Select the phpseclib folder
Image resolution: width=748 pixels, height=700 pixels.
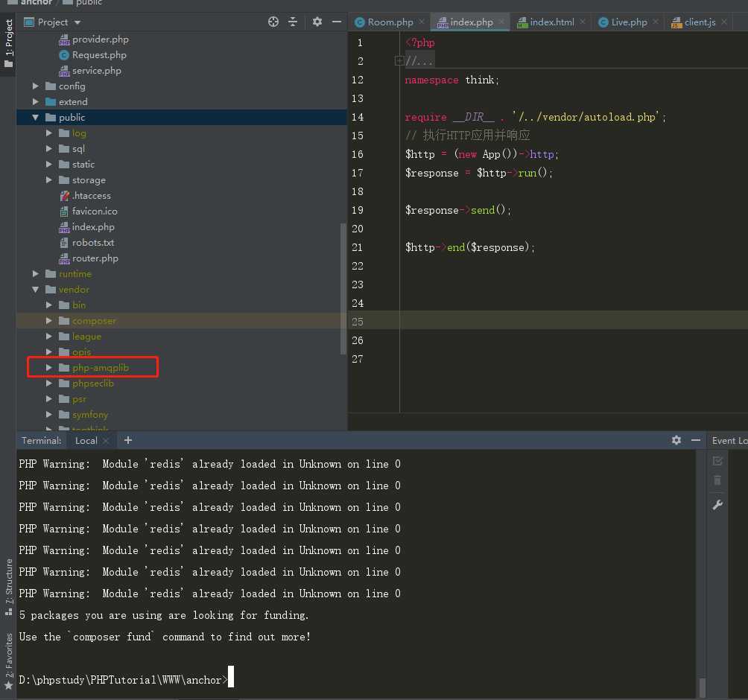[x=92, y=384]
